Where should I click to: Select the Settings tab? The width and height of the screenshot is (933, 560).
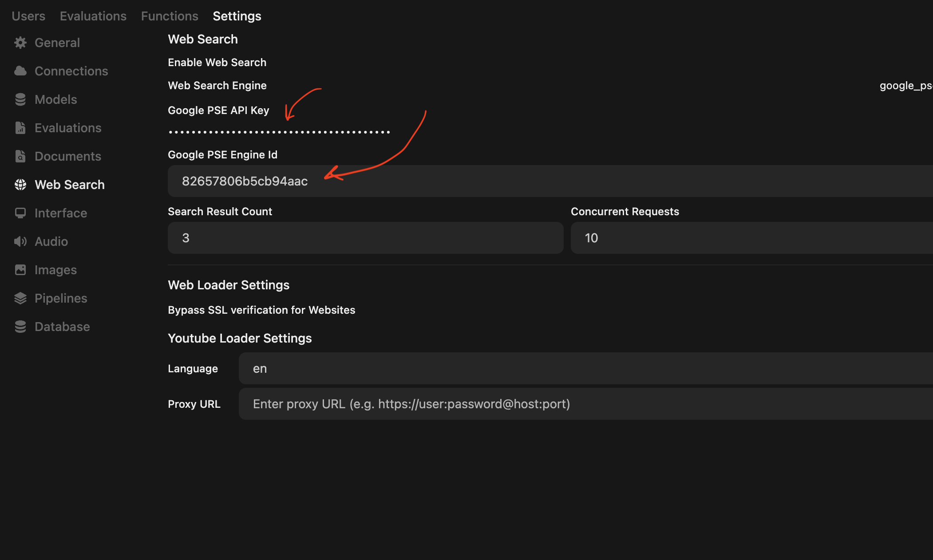237,16
